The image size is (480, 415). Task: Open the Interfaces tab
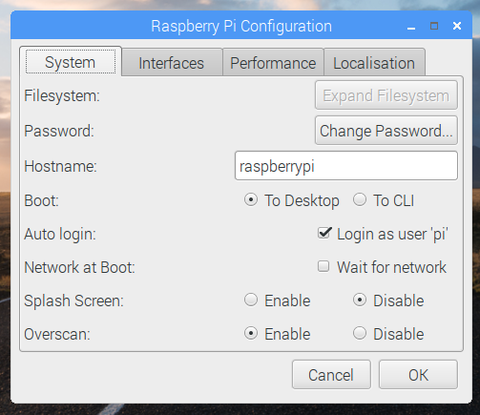click(172, 63)
